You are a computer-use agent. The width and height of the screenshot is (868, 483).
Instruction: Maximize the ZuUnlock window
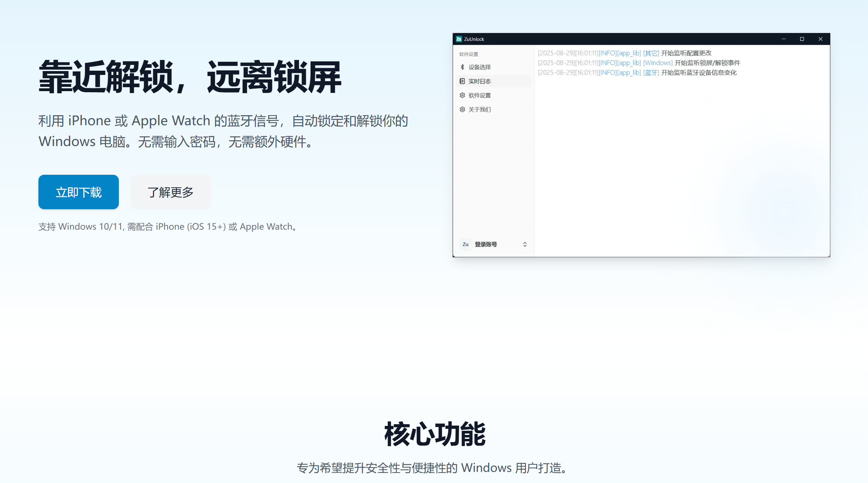point(802,39)
